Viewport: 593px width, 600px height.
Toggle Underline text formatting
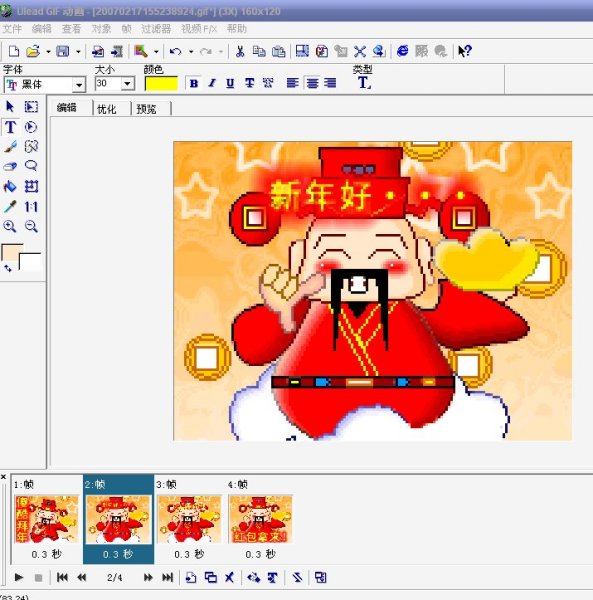[x=230, y=83]
